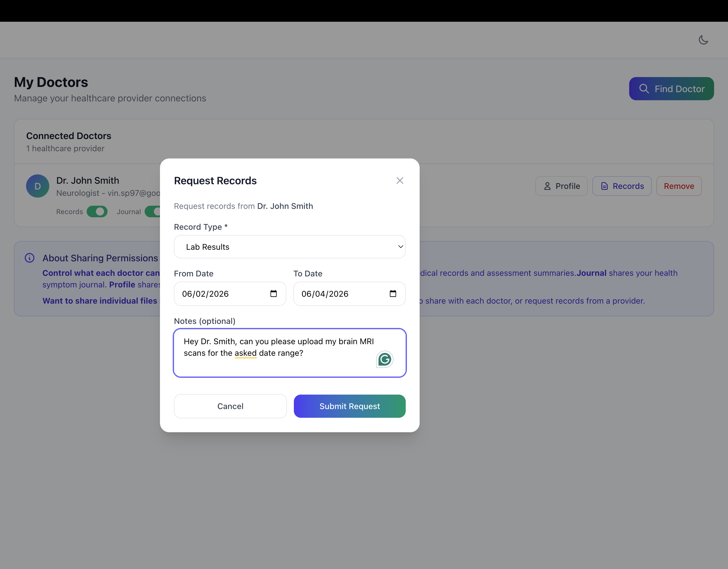
Task: Open Records for Dr. John Smith
Action: click(622, 186)
